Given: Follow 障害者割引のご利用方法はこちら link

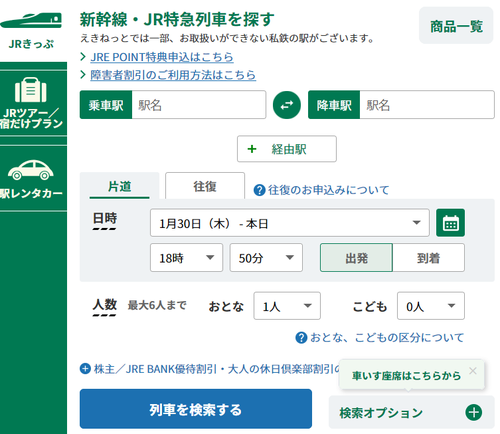Looking at the screenshot, I should click(173, 75).
